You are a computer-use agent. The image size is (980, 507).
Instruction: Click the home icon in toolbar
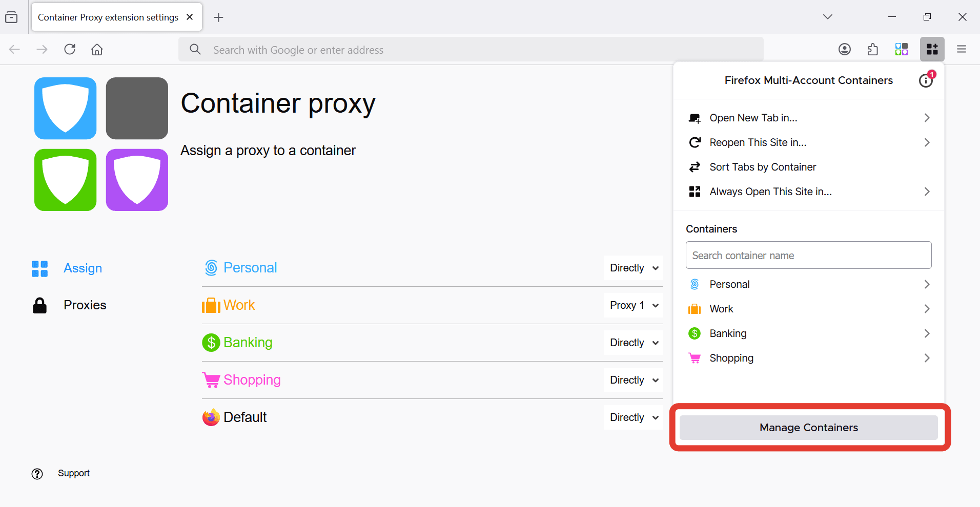(96, 49)
